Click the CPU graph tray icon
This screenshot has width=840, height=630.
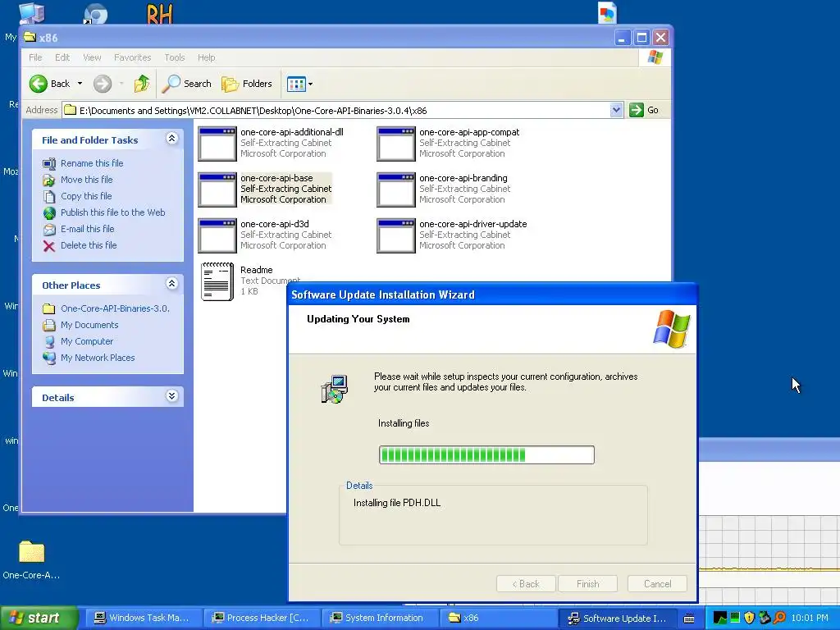click(720, 618)
